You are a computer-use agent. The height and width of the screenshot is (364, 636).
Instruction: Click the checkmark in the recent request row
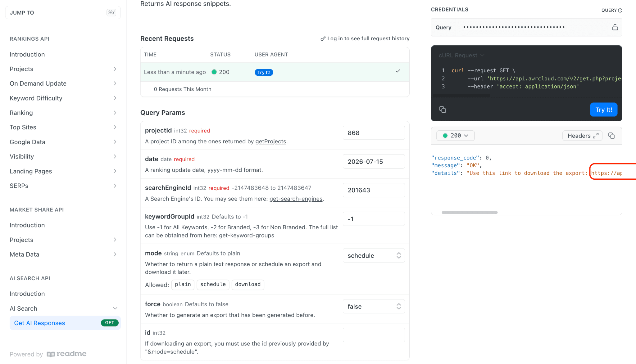click(398, 71)
